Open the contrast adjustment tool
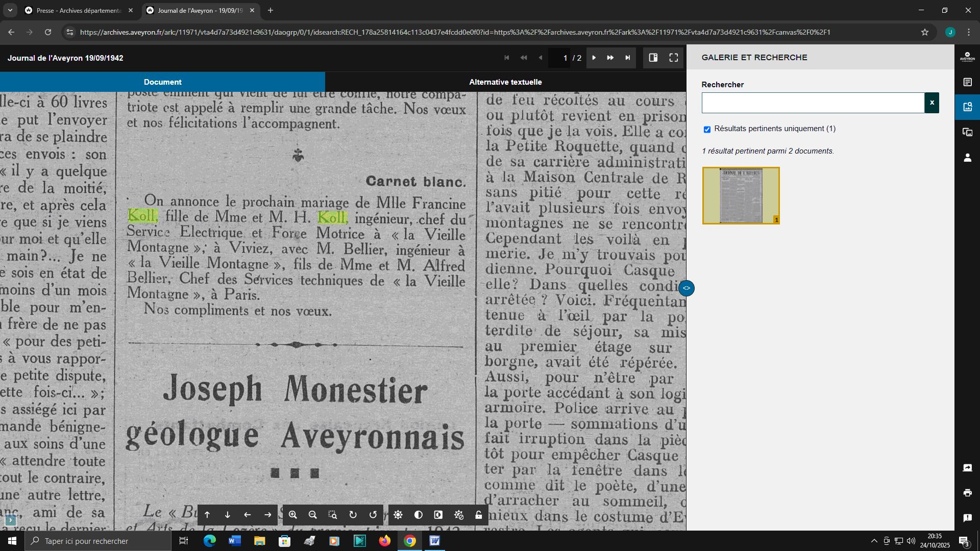Image resolution: width=980 pixels, height=551 pixels. tap(419, 515)
